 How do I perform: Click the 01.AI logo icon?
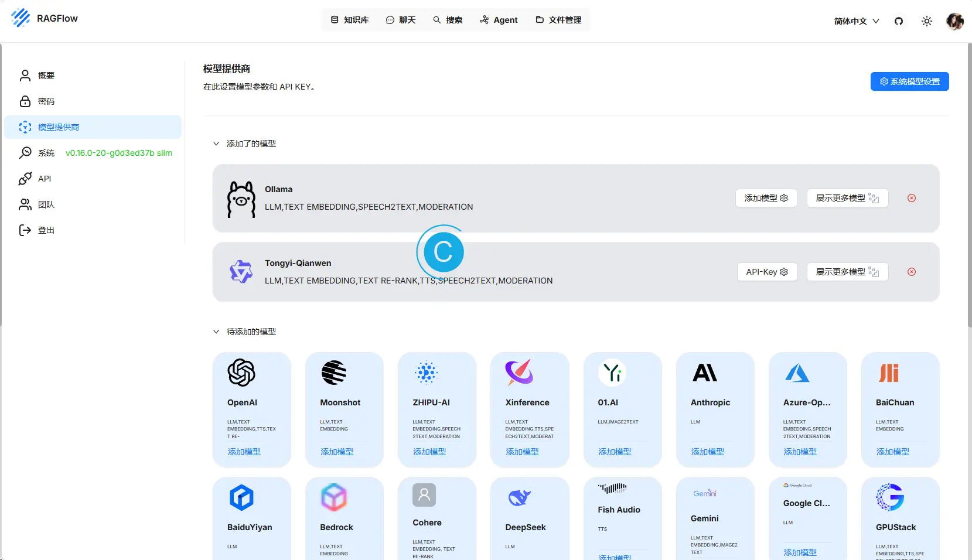(x=612, y=373)
